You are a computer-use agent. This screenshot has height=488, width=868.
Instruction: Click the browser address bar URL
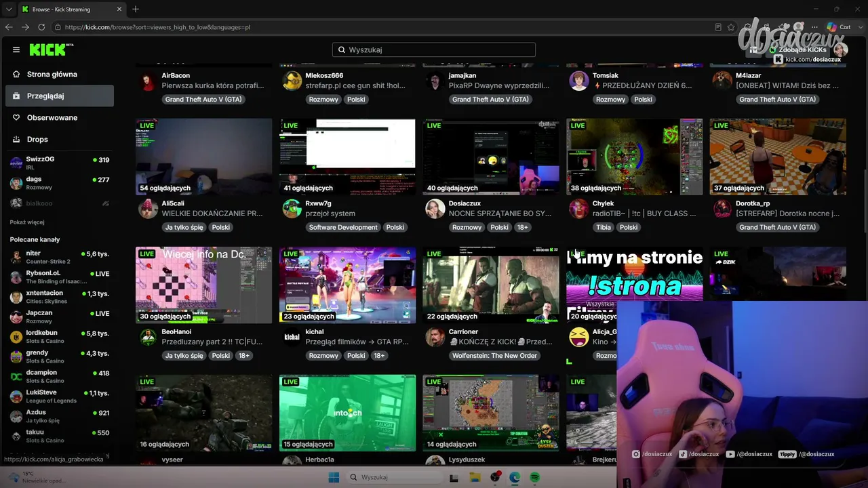coord(158,27)
